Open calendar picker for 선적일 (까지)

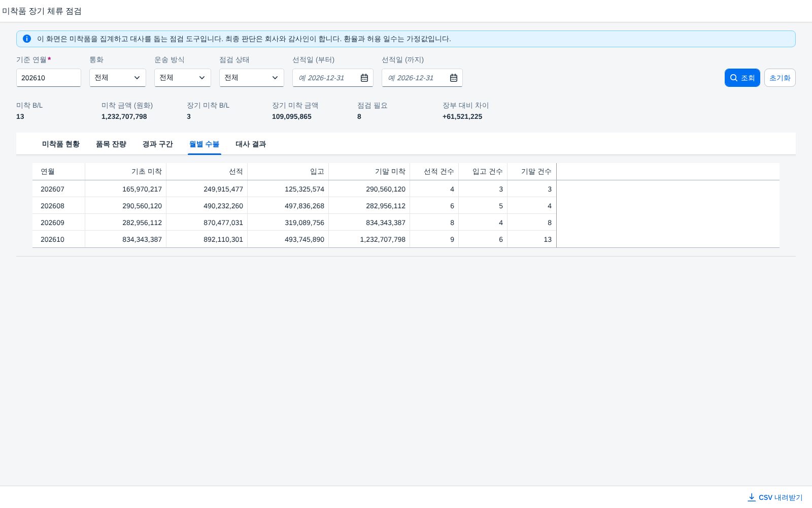(454, 78)
